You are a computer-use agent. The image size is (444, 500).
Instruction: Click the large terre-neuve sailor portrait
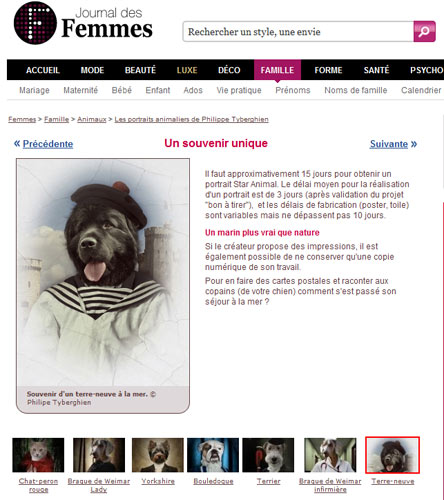[103, 272]
